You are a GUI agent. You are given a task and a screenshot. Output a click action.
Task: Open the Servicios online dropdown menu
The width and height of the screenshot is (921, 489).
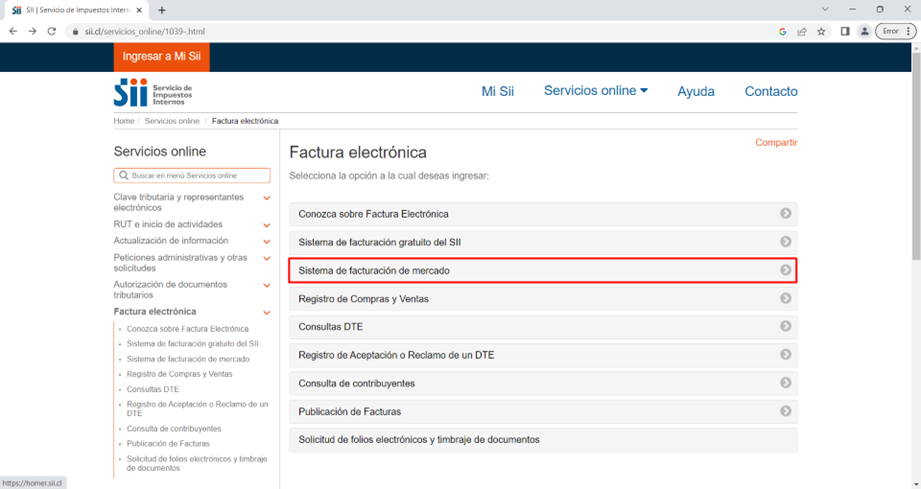point(595,91)
